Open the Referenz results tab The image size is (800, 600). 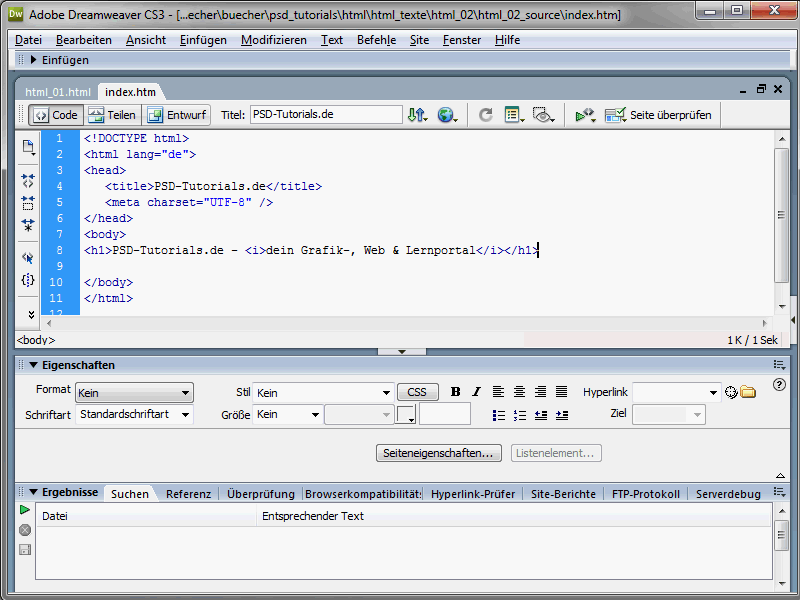coord(188,494)
